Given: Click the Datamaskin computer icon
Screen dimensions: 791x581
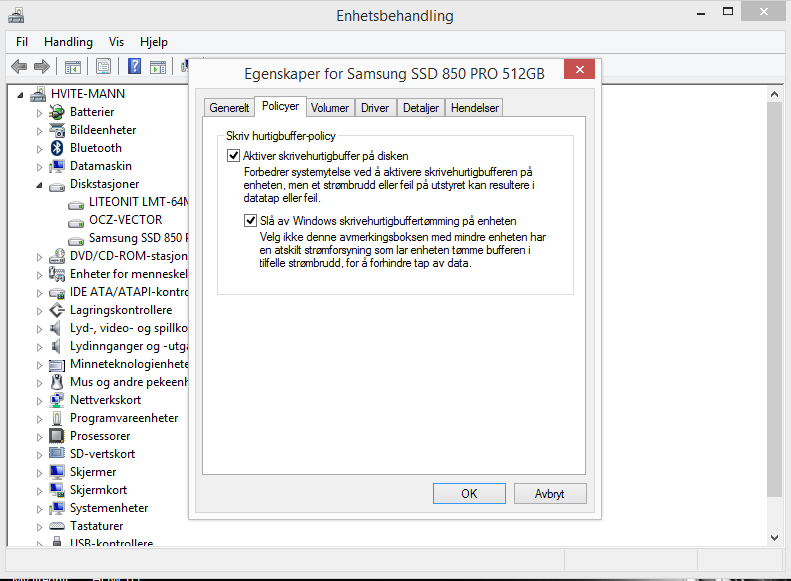Looking at the screenshot, I should point(57,166).
